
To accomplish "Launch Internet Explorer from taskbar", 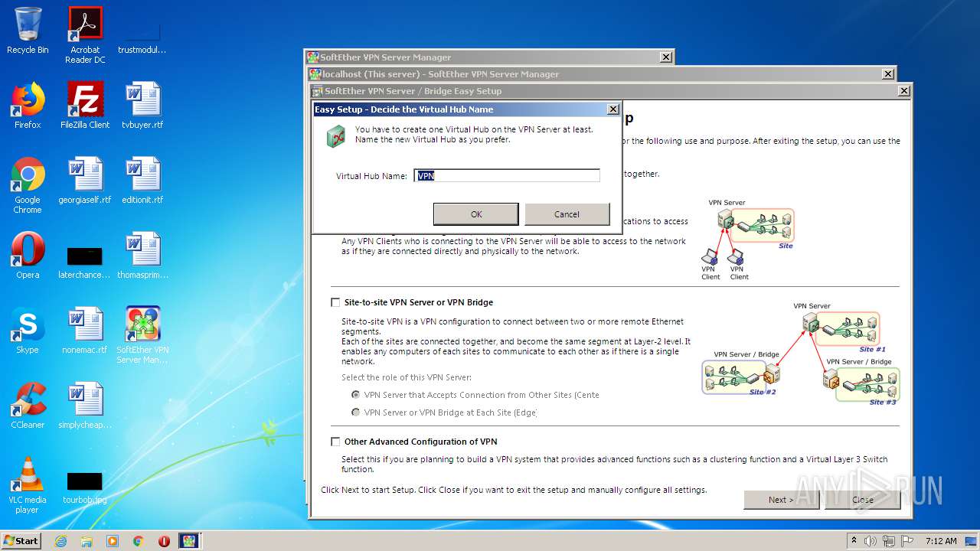I will click(x=61, y=541).
